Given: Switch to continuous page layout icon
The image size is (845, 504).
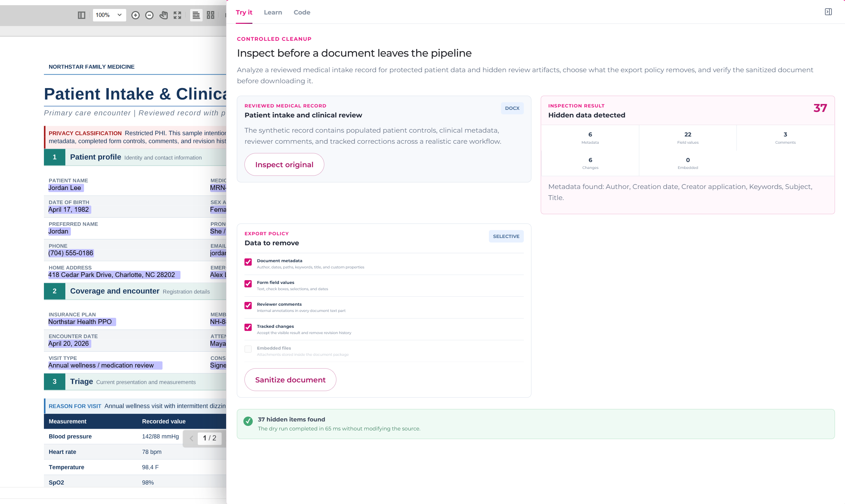Looking at the screenshot, I should [x=196, y=15].
